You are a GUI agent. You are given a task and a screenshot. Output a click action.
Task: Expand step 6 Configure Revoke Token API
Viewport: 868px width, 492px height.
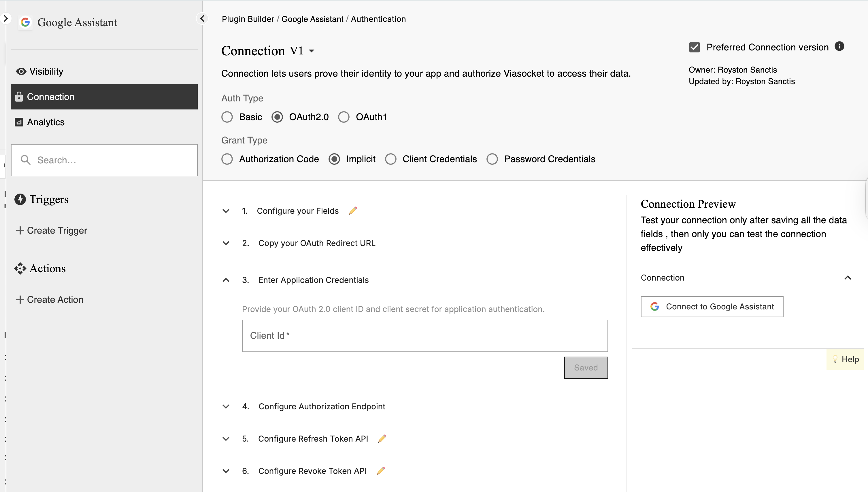coord(226,471)
